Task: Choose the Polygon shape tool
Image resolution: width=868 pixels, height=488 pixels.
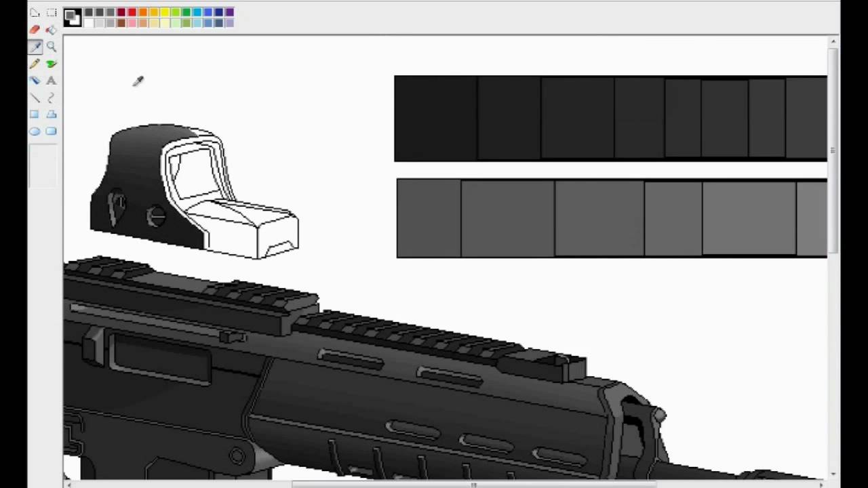Action: pos(52,115)
